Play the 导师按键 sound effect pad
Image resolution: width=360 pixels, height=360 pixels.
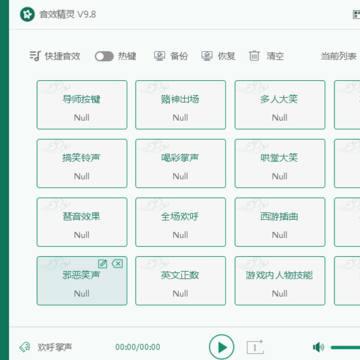coord(82,105)
